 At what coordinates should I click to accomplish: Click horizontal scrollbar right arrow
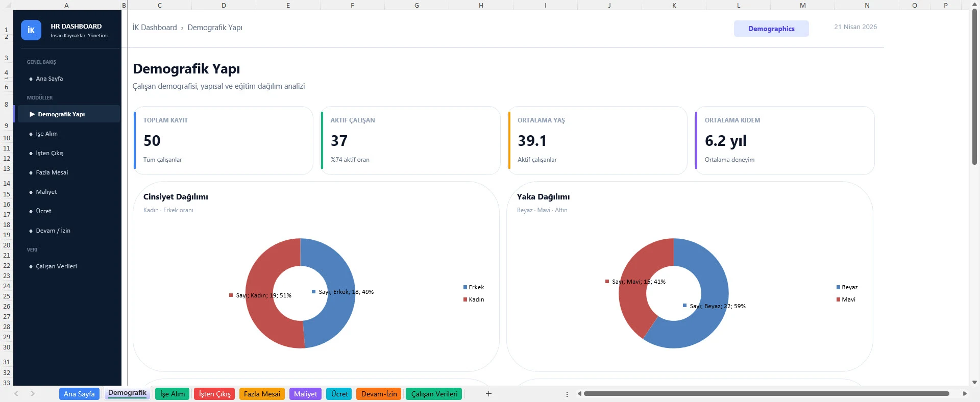coord(964,393)
